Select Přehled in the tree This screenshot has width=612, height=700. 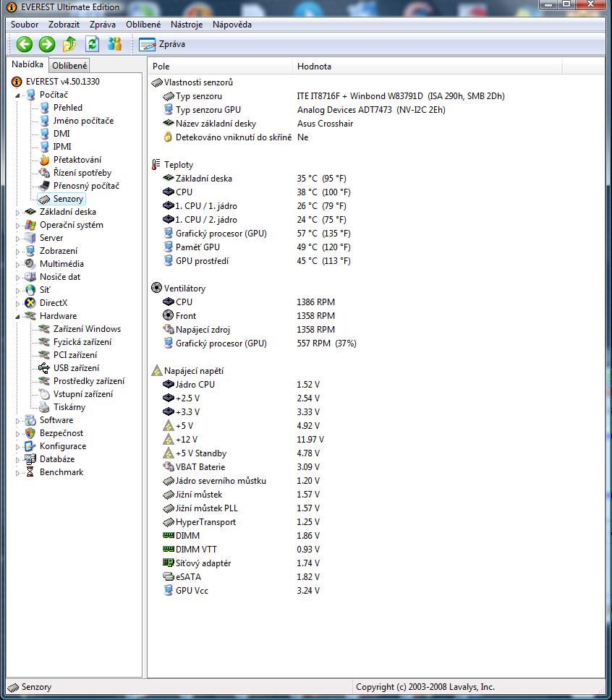(67, 108)
